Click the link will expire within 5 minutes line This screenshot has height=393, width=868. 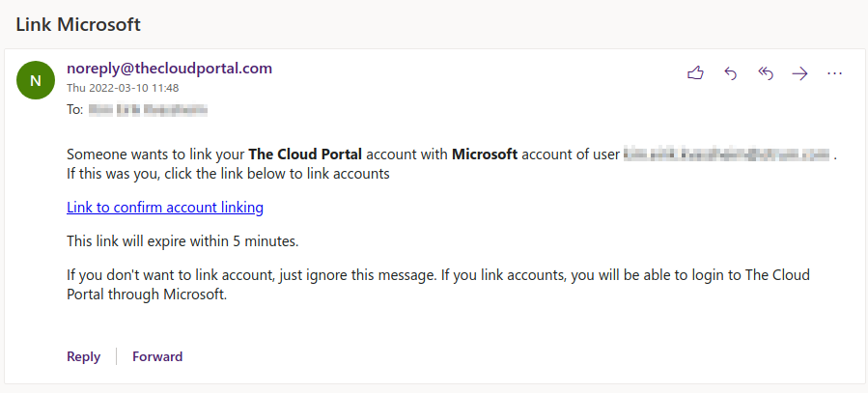click(182, 241)
